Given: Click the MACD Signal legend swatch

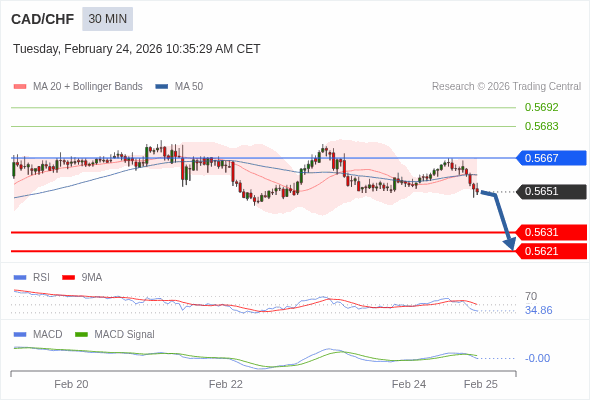Looking at the screenshot, I should point(81,335).
